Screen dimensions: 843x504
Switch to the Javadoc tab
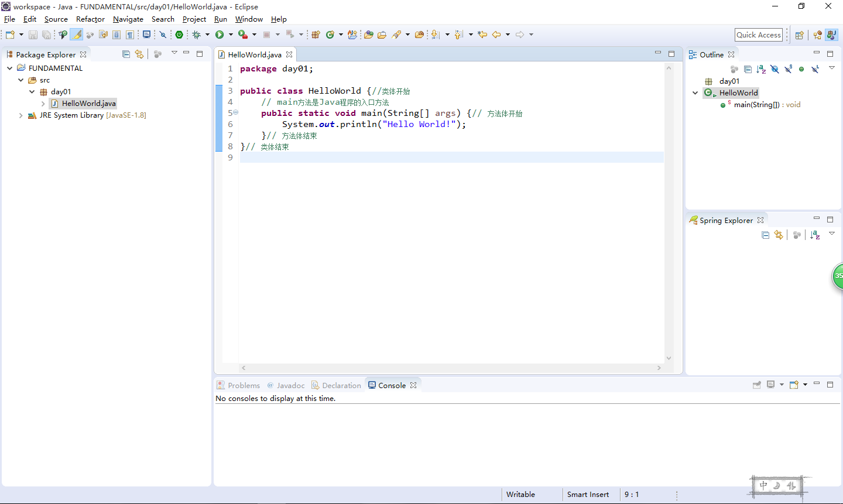point(286,385)
